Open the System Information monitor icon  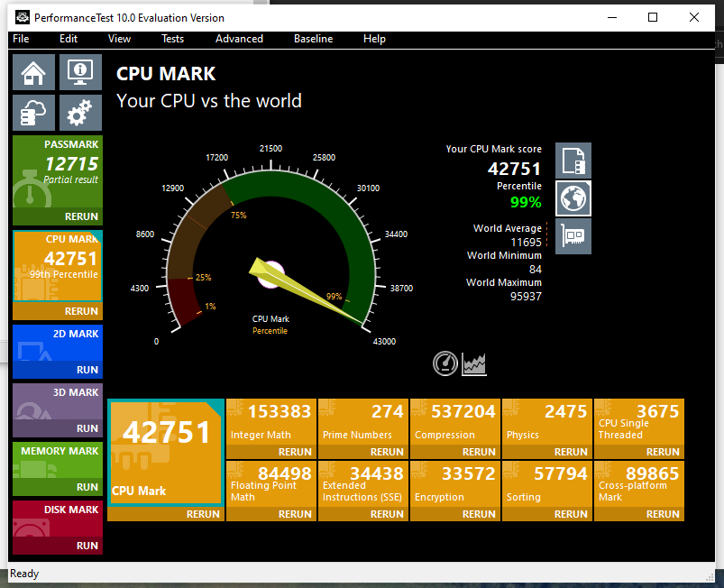click(x=80, y=72)
